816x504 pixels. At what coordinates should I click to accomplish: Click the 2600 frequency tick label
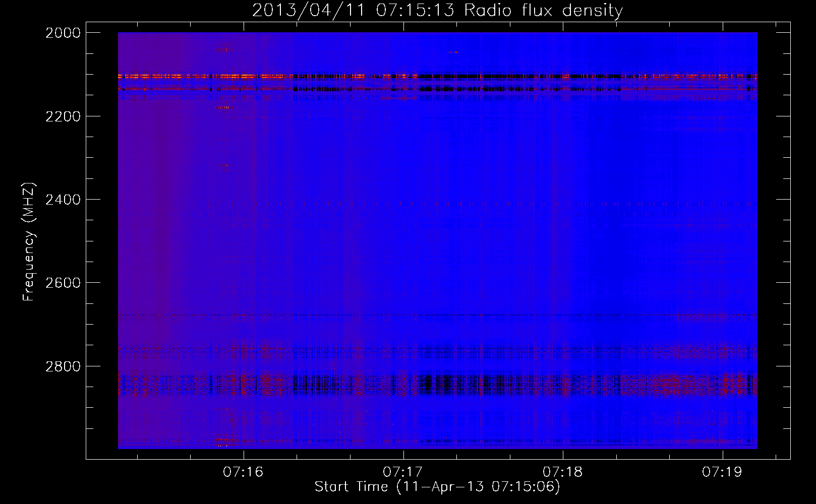[x=63, y=283]
